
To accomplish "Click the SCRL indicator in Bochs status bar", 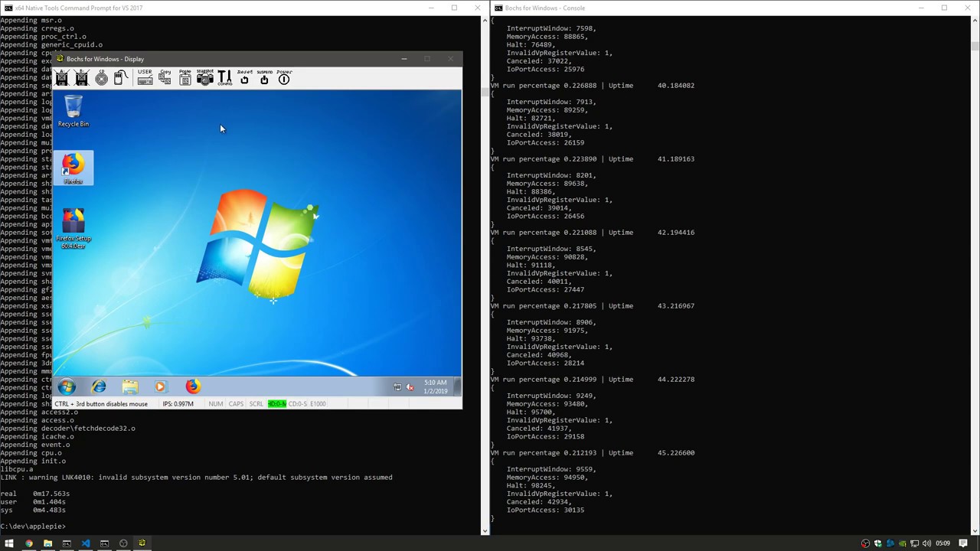I will click(x=256, y=404).
